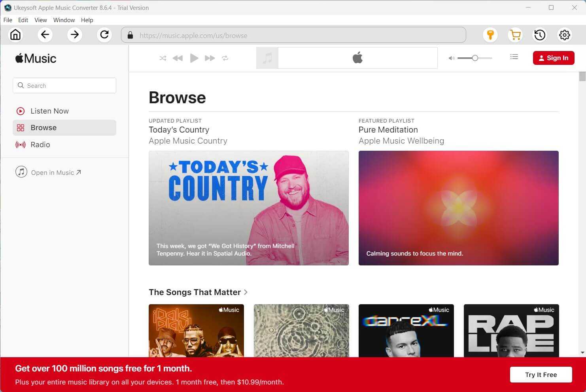Go back using the left arrow
The width and height of the screenshot is (586, 392).
(x=45, y=35)
